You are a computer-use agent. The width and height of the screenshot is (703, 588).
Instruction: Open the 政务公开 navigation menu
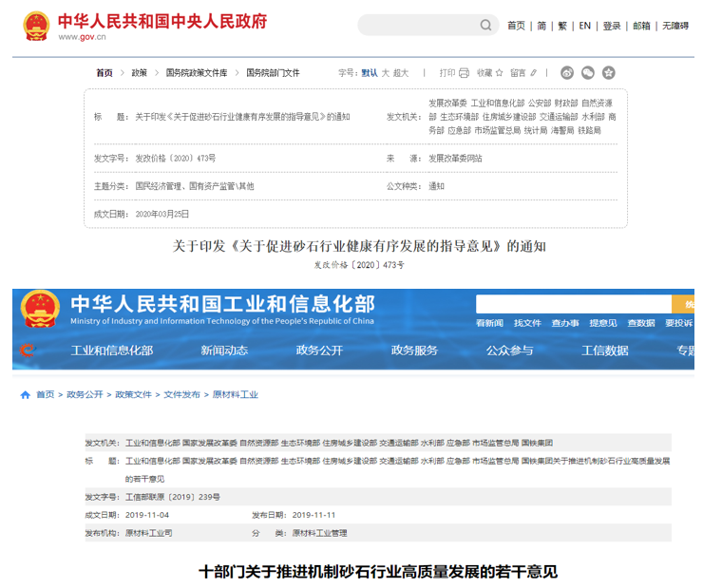(x=319, y=351)
